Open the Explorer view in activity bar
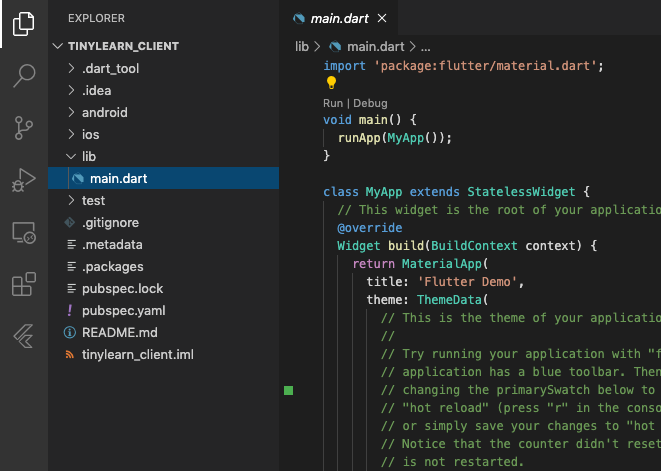This screenshot has width=661, height=471. [x=24, y=24]
